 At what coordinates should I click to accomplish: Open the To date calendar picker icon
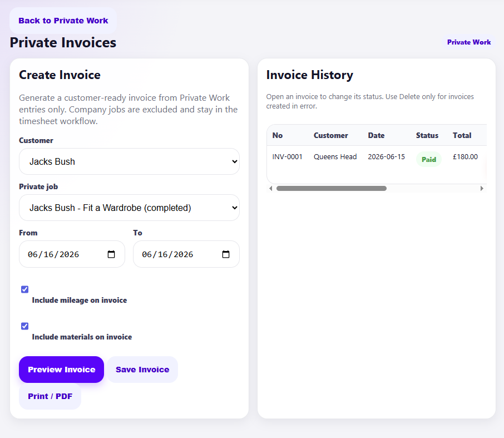pyautogui.click(x=226, y=254)
